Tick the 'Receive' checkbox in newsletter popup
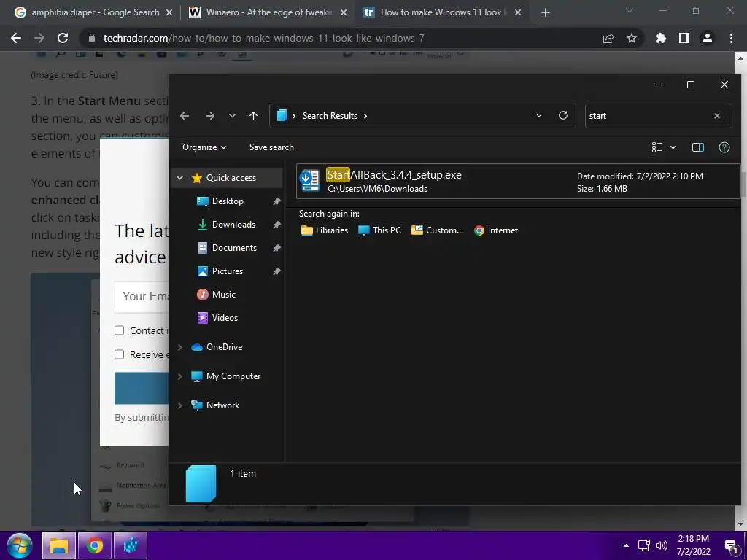The height and width of the screenshot is (560, 747). (x=119, y=354)
